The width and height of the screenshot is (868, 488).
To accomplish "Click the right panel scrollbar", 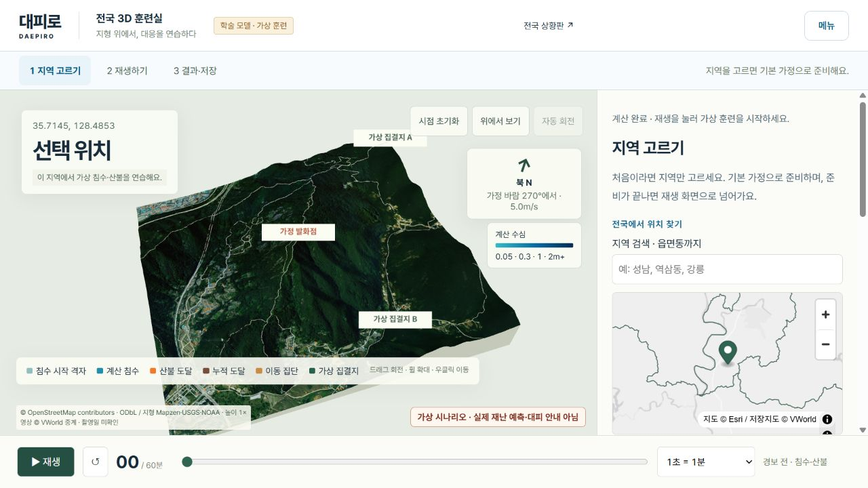I will click(863, 159).
